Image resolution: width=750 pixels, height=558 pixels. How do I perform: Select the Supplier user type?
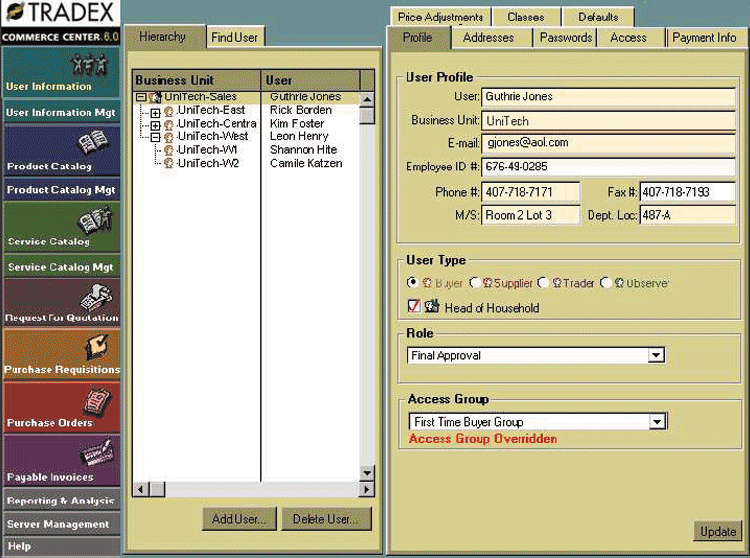point(475,284)
